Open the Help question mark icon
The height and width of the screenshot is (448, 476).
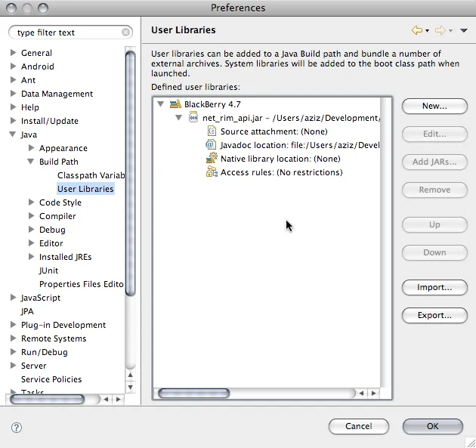point(17,428)
